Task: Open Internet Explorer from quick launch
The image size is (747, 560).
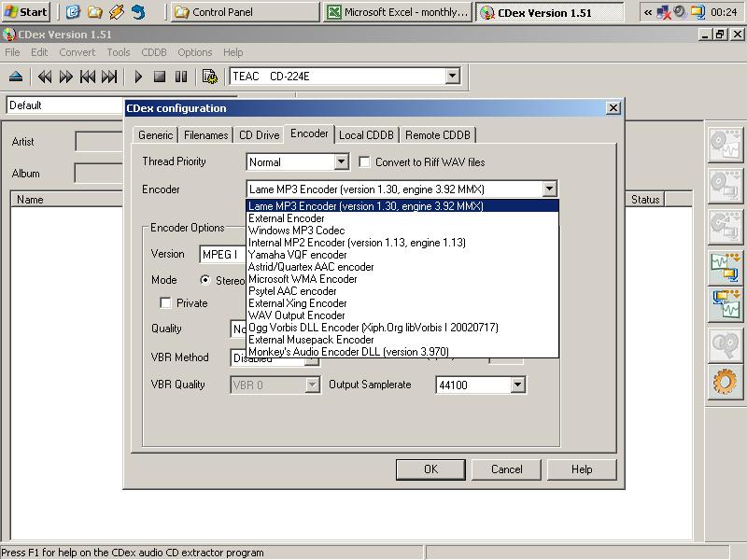Action: (x=73, y=12)
